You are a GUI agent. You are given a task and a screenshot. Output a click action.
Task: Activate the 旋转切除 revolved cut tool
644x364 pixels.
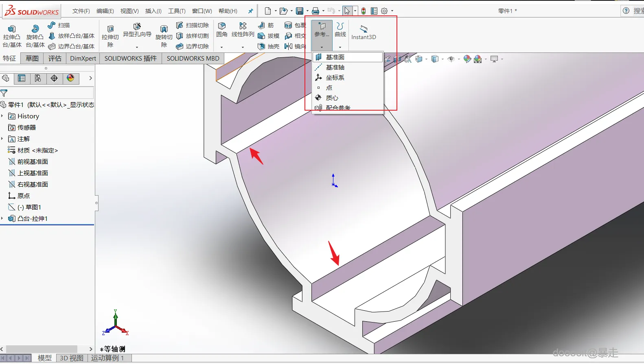pos(164,36)
